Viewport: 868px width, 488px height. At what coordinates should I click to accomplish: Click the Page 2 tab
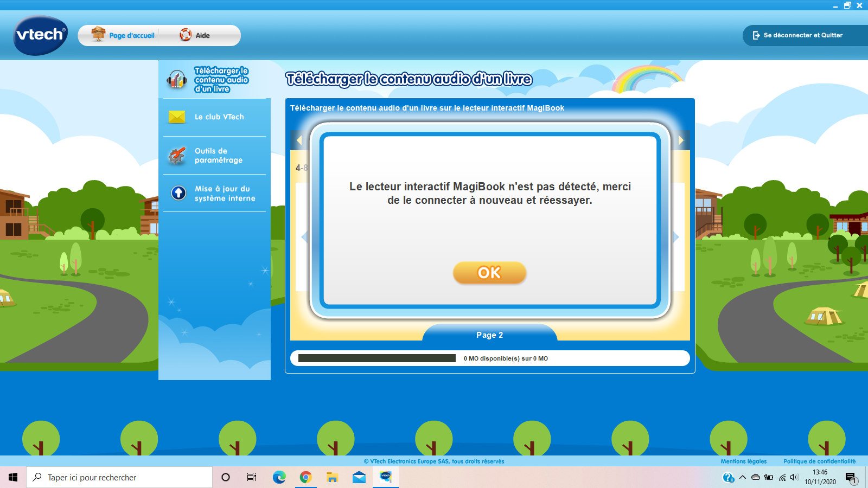[490, 333]
